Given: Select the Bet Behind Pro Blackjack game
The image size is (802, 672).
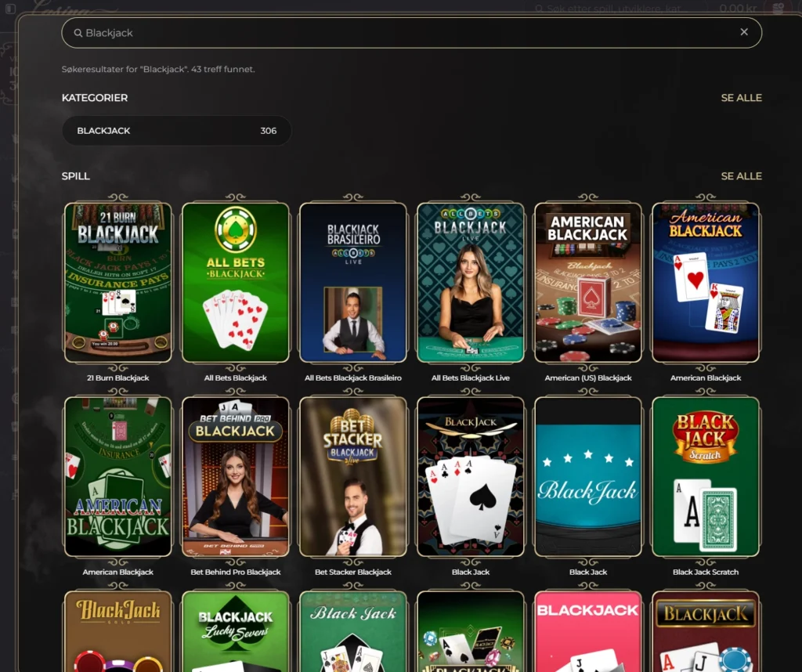Looking at the screenshot, I should [x=235, y=475].
